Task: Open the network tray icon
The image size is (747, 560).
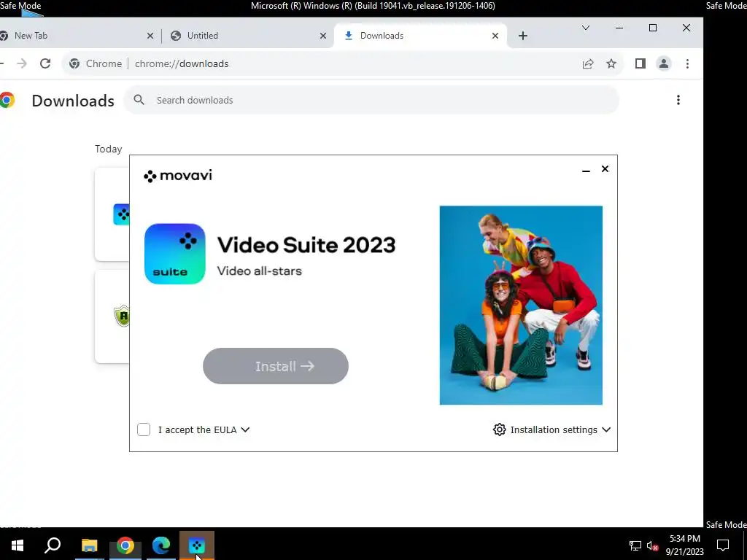Action: click(x=635, y=545)
